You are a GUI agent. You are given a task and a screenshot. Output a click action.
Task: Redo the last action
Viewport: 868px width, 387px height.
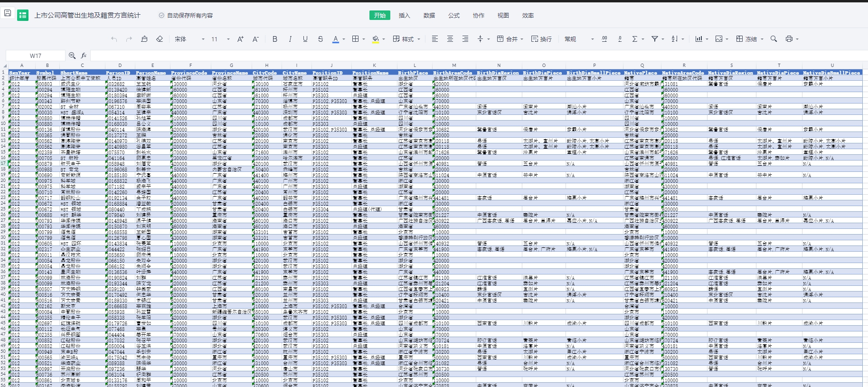click(x=129, y=39)
